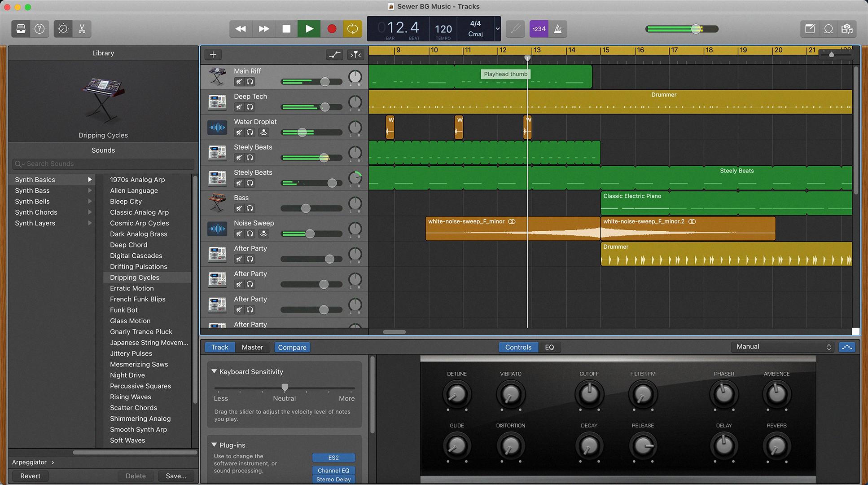Click the Save... button
Viewport: 868px width, 485px height.
click(175, 476)
